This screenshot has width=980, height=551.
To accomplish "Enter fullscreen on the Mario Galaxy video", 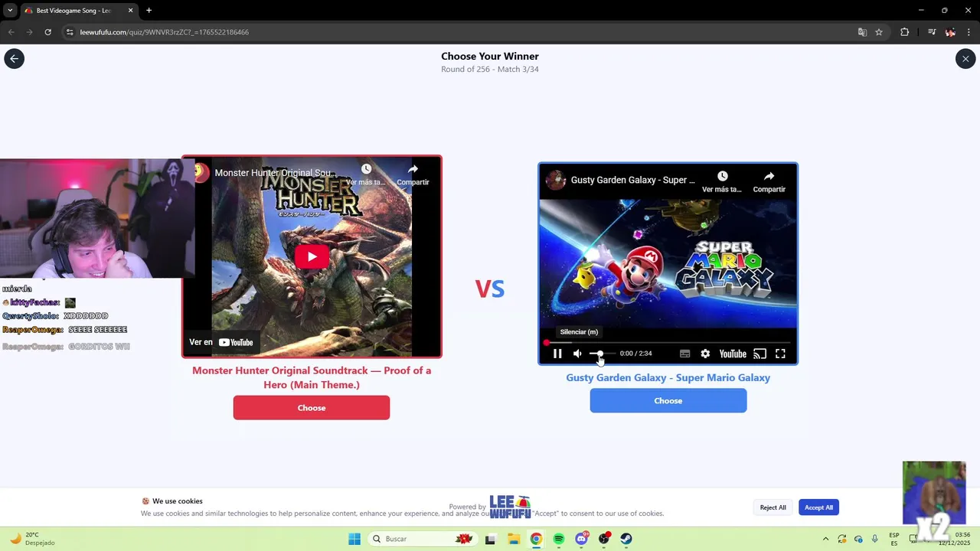I will (x=780, y=354).
